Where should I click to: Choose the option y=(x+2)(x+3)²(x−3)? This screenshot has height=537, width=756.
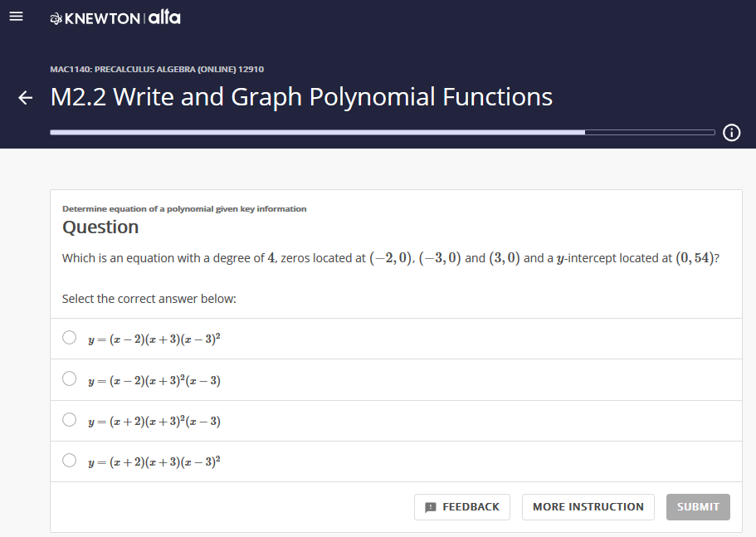coord(70,418)
